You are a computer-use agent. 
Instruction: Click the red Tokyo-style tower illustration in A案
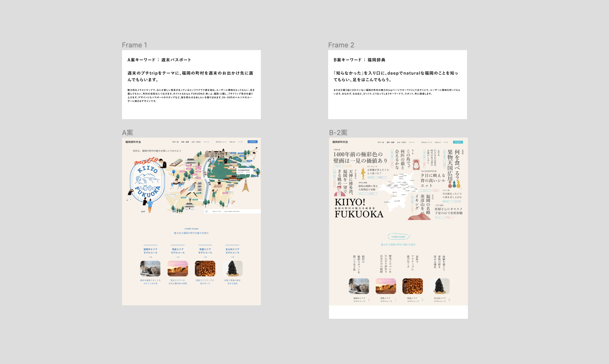coord(245,185)
